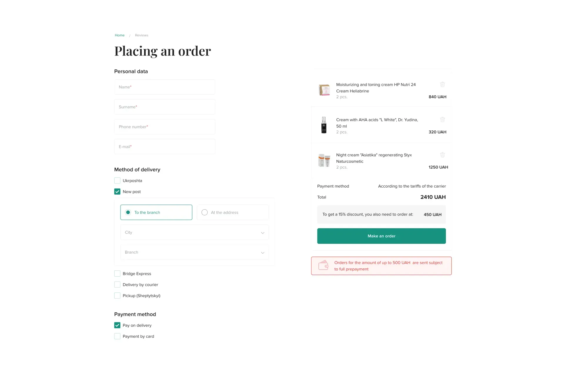Delete Cream with AHA acids using trash icon
Screen dimensions: 588x372
(x=442, y=119)
